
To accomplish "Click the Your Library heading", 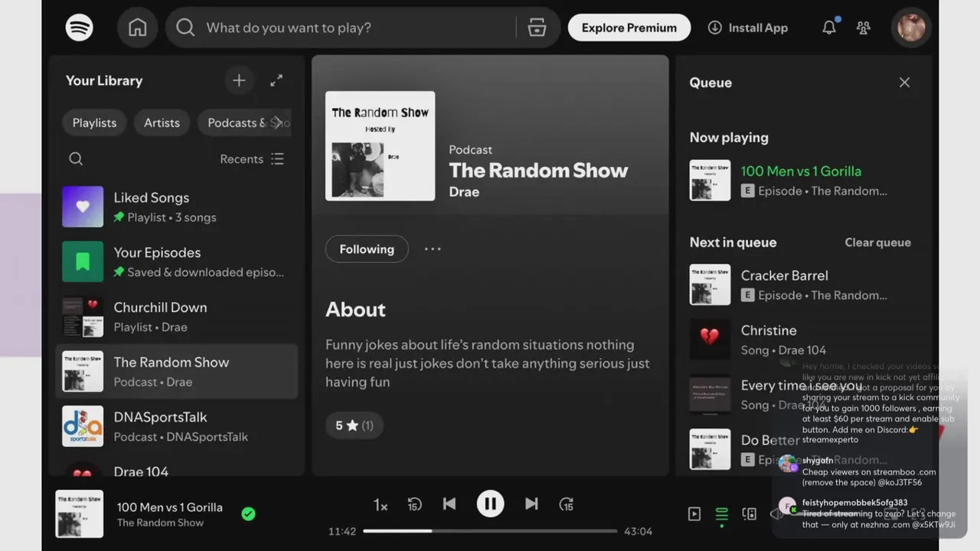I will pos(104,80).
